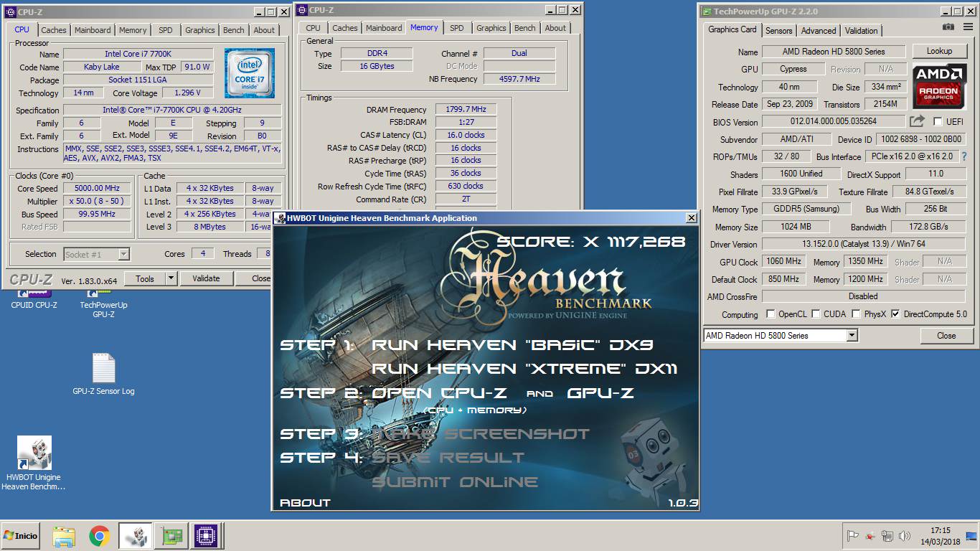This screenshot has height=551, width=980.
Task: Switch to CPU-Z taskbar button
Action: click(x=207, y=536)
